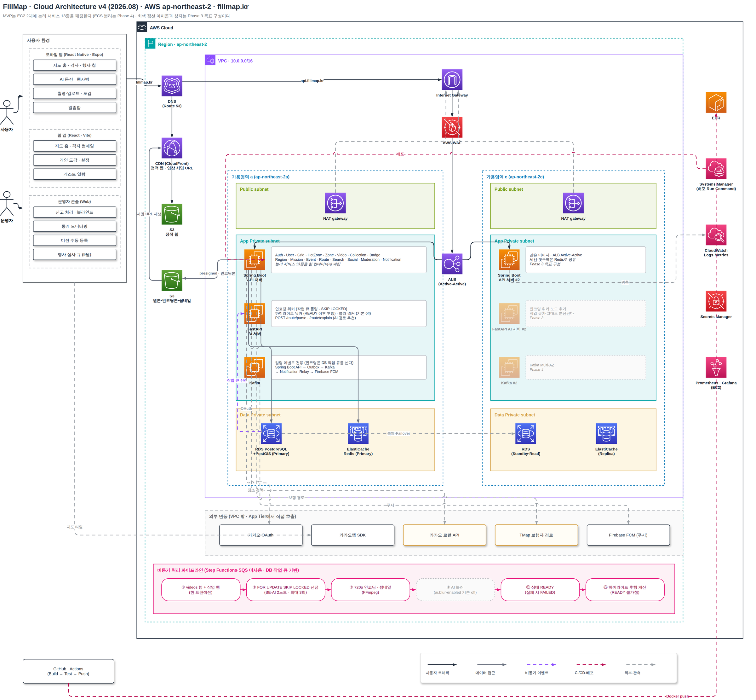Click the 통계 모니터링 box
The width and height of the screenshot is (756, 700).
coord(75,226)
